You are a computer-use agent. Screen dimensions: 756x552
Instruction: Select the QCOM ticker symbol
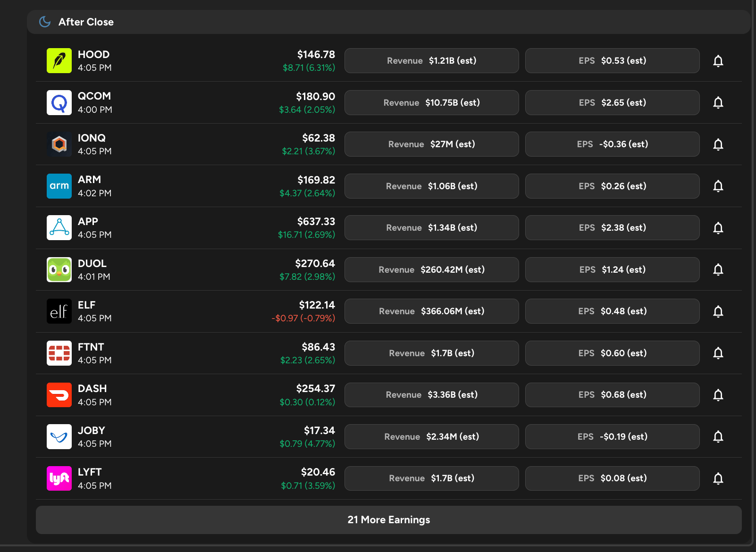tap(94, 96)
